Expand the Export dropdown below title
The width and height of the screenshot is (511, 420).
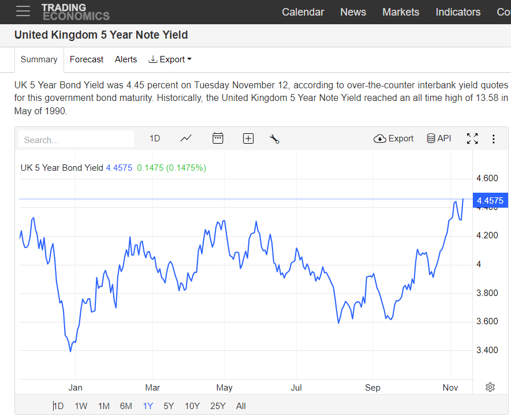pos(170,59)
